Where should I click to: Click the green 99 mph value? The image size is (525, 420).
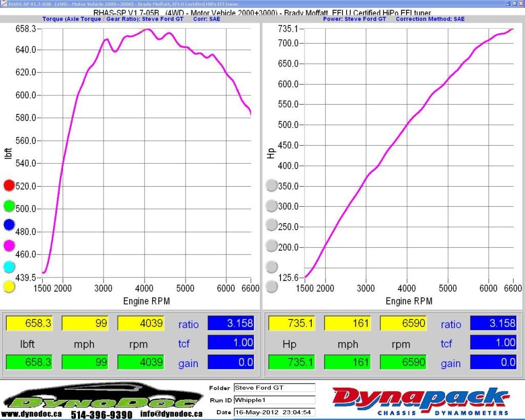[85, 362]
